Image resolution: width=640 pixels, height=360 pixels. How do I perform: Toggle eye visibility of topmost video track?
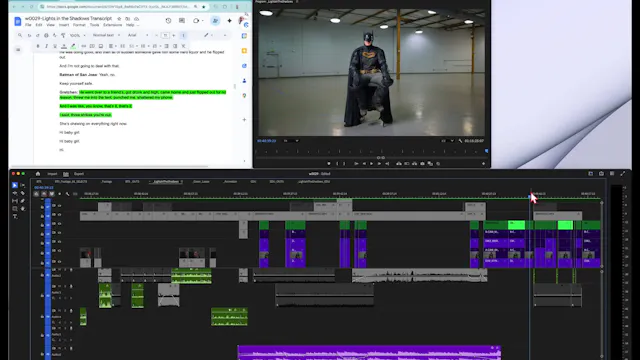click(59, 206)
